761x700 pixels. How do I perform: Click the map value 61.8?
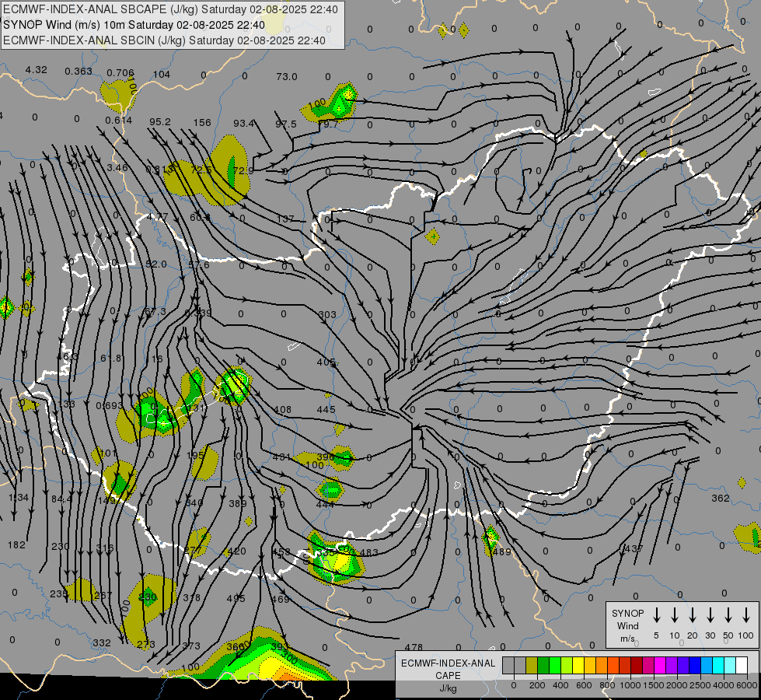(x=111, y=359)
